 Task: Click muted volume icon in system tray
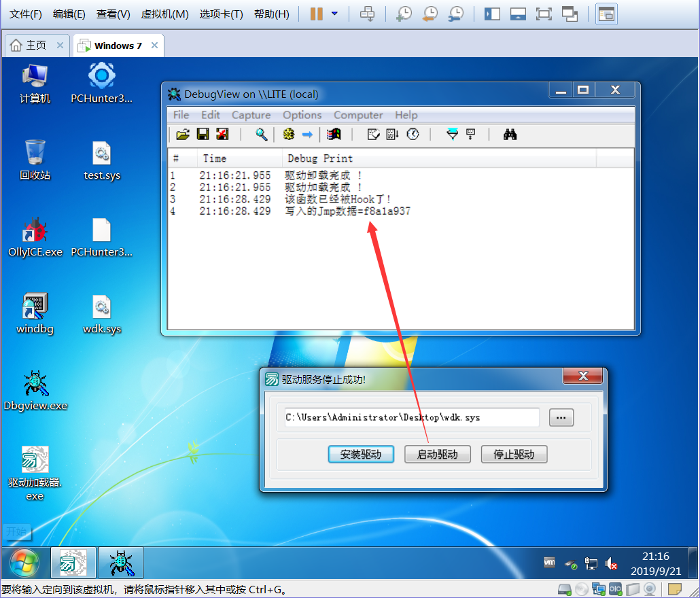click(x=611, y=564)
